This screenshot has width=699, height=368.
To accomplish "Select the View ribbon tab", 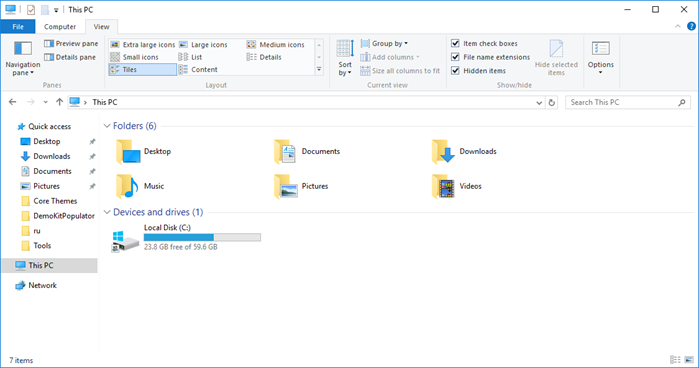I will click(101, 27).
